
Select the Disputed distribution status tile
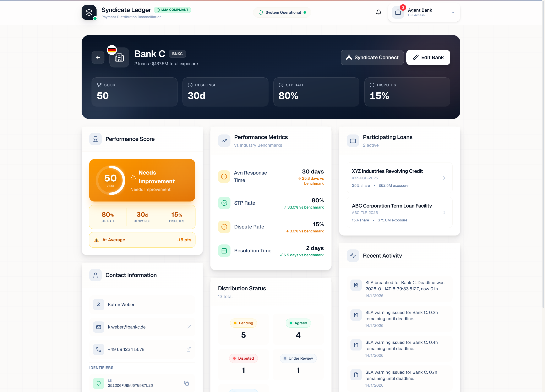(243, 364)
